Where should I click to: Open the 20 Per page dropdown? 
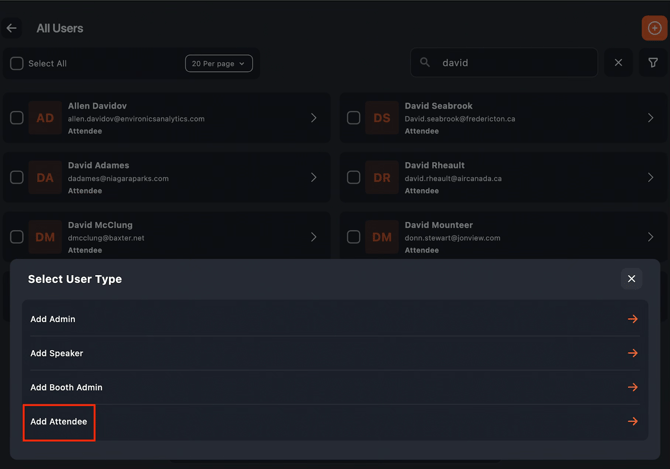219,64
